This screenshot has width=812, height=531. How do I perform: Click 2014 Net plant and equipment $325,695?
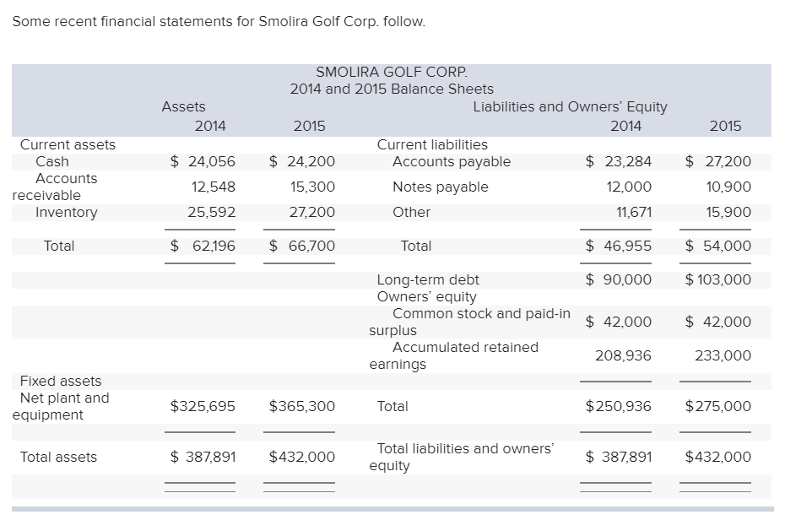pyautogui.click(x=203, y=406)
